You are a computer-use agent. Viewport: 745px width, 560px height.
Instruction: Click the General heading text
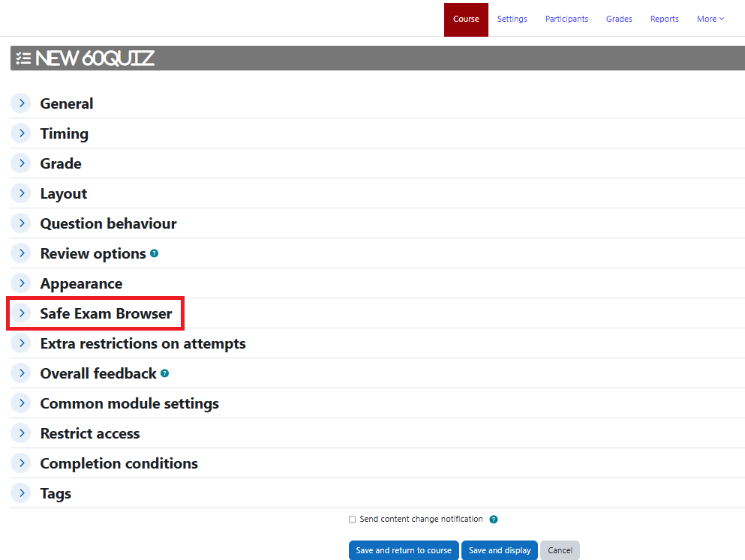(67, 103)
